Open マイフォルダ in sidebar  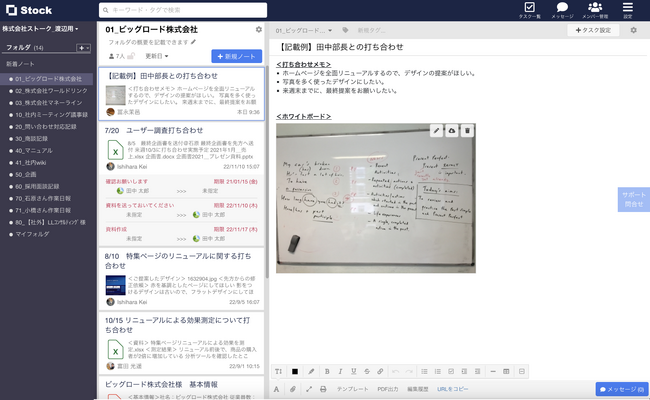click(x=32, y=234)
